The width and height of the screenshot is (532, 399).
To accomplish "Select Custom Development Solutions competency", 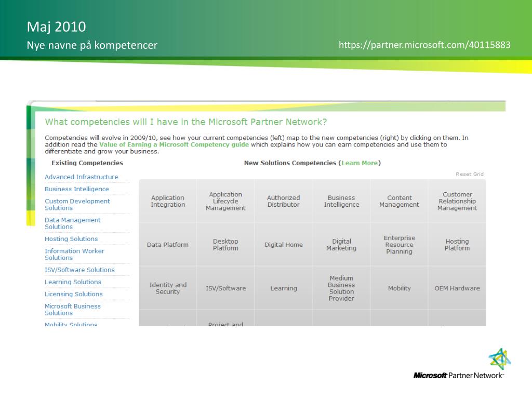I will tap(77, 205).
